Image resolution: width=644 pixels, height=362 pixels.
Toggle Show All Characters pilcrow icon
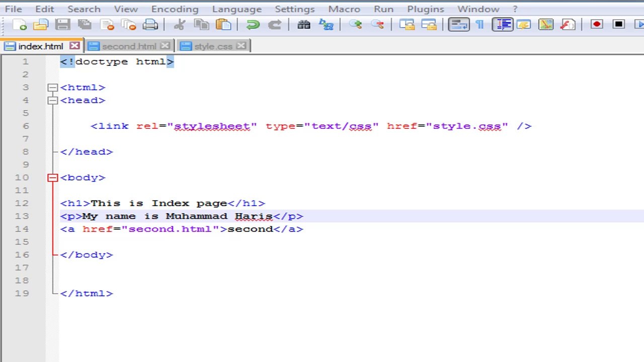(x=480, y=25)
